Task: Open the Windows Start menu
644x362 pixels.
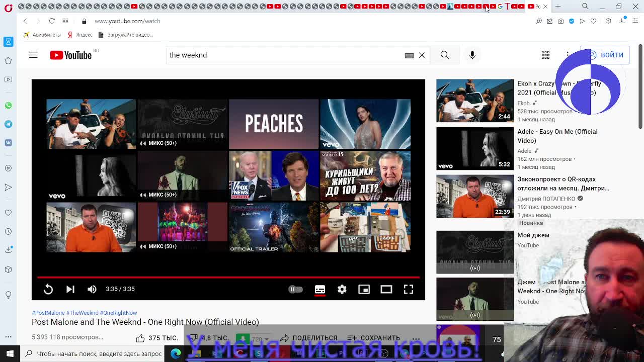Action: click(x=10, y=353)
